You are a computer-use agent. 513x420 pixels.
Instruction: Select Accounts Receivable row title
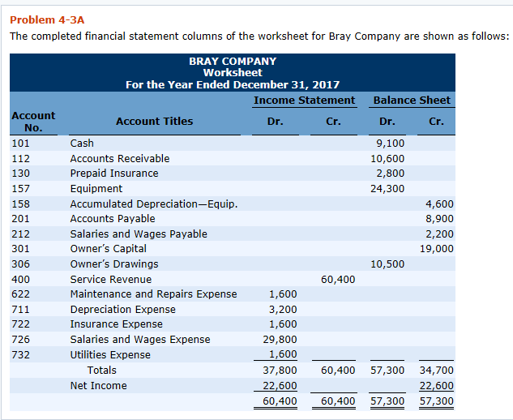(x=120, y=159)
